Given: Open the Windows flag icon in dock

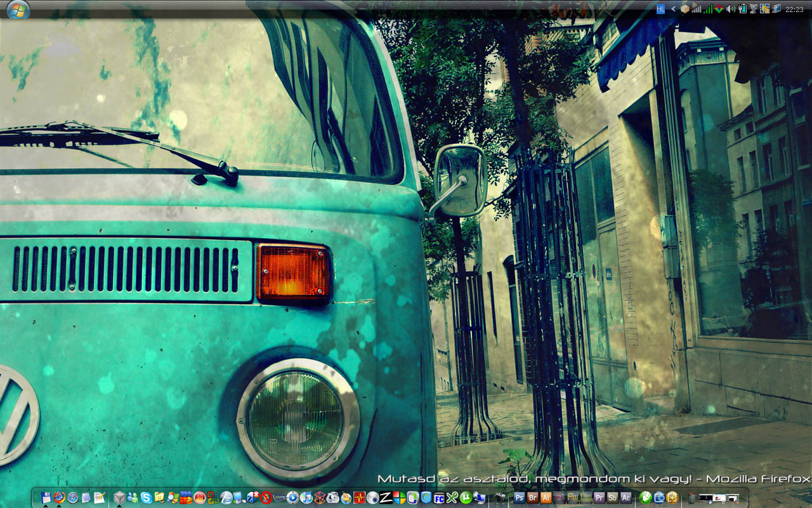Looking at the screenshot, I should (x=399, y=497).
